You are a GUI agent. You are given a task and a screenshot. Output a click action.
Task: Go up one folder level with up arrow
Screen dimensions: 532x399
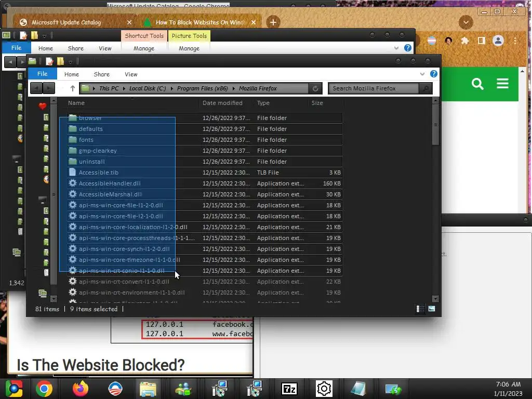[x=73, y=88]
